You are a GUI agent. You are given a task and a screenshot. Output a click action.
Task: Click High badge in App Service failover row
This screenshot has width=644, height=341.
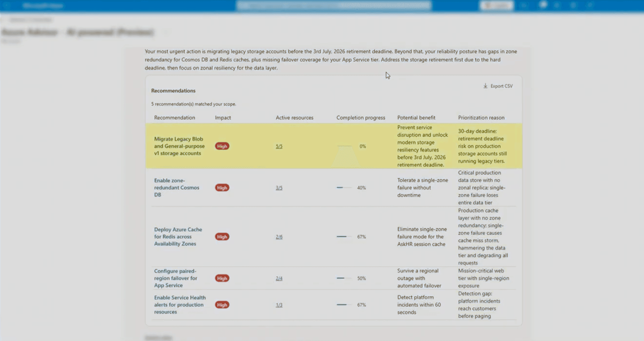(222, 278)
